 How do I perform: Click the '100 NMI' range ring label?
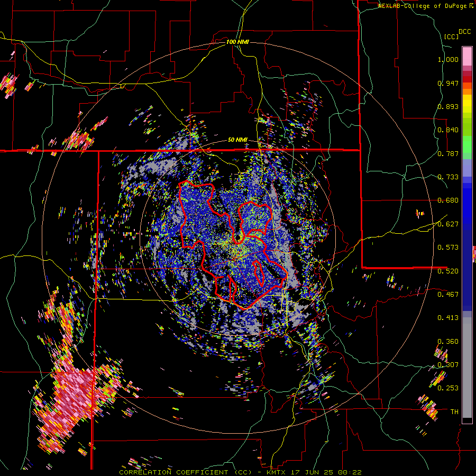pos(237,42)
